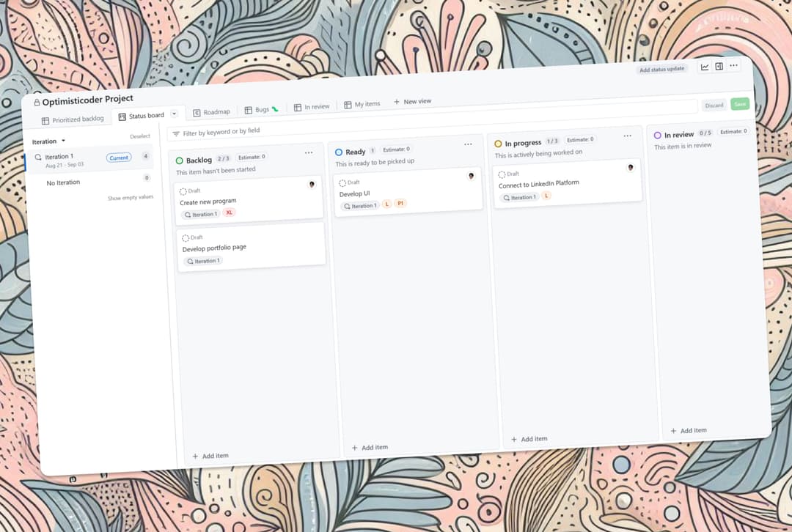Toggle the project details side panel icon
This screenshot has height=532, width=792.
[x=719, y=66]
